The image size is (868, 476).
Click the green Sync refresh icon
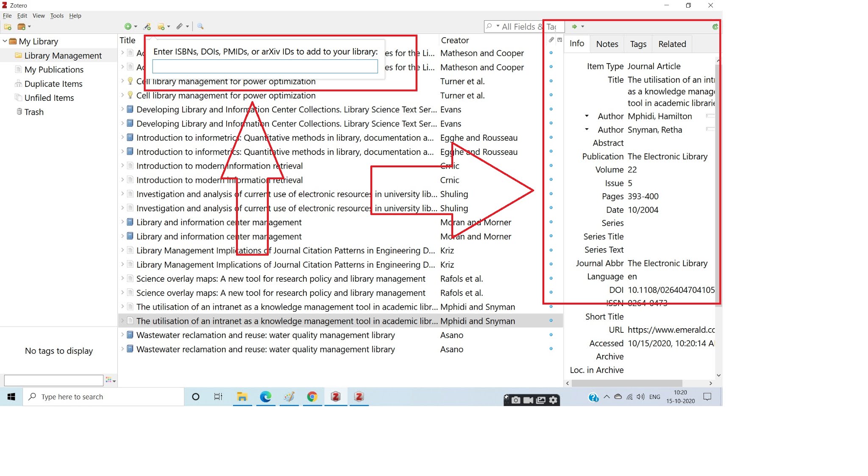[715, 27]
